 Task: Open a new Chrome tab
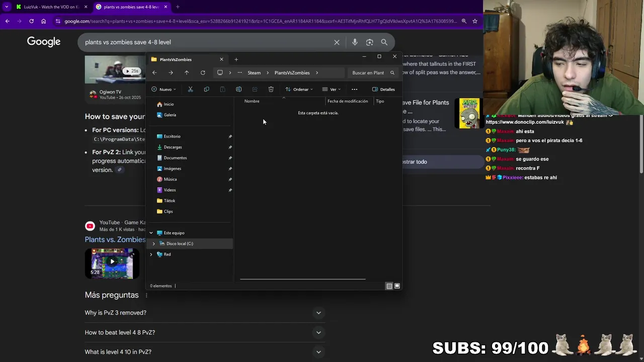(178, 7)
